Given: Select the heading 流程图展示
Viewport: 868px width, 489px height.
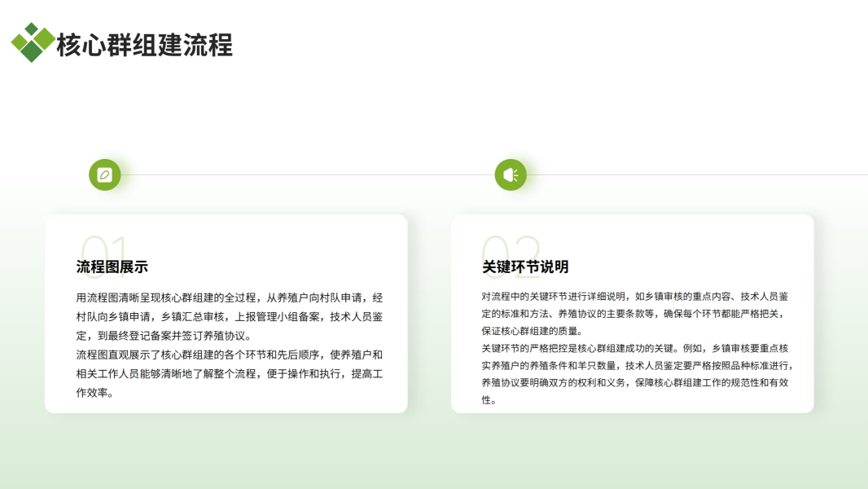Looking at the screenshot, I should [112, 267].
